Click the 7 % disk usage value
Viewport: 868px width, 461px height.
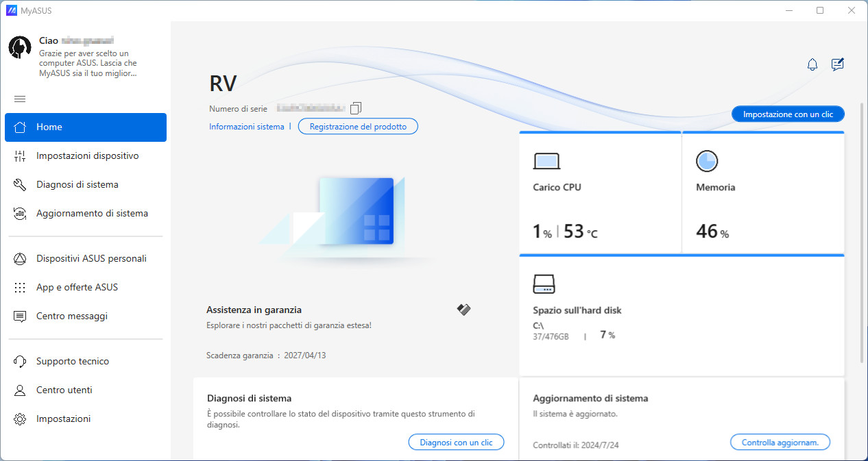coord(607,335)
